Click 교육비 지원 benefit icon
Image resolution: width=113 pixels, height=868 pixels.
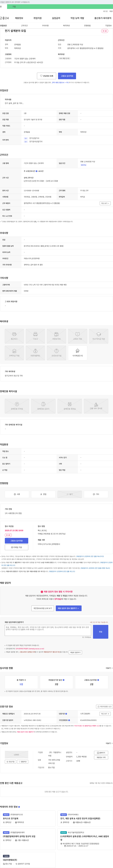(x=78, y=336)
